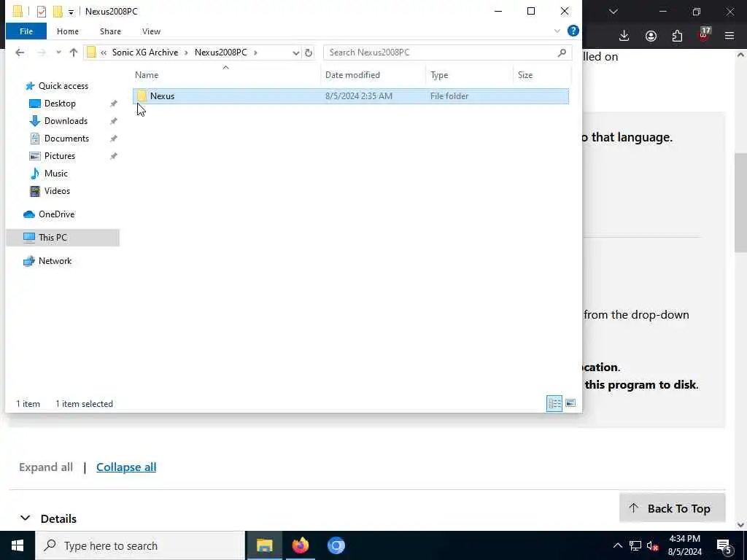Open browser downloads icon
The width and height of the screenshot is (747, 560).
click(x=624, y=36)
